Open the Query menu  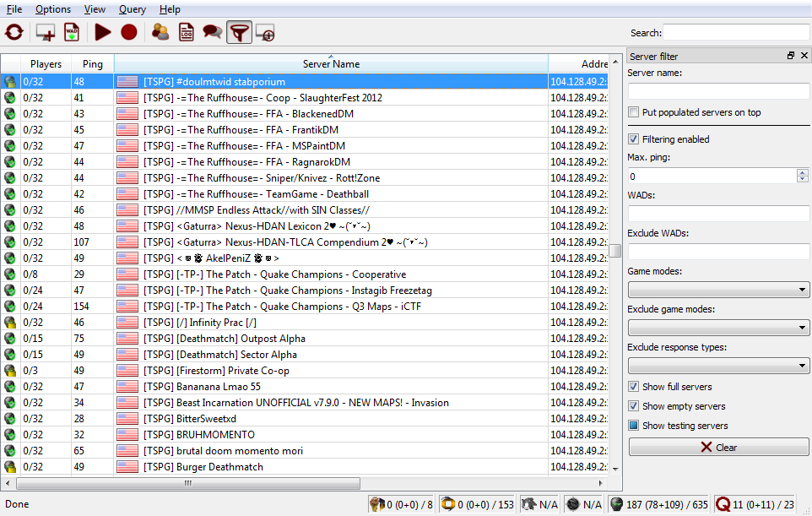pyautogui.click(x=132, y=9)
